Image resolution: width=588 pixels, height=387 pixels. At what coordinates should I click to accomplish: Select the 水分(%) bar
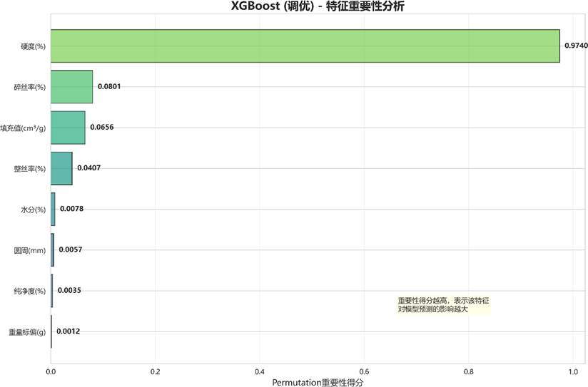pyautogui.click(x=53, y=210)
